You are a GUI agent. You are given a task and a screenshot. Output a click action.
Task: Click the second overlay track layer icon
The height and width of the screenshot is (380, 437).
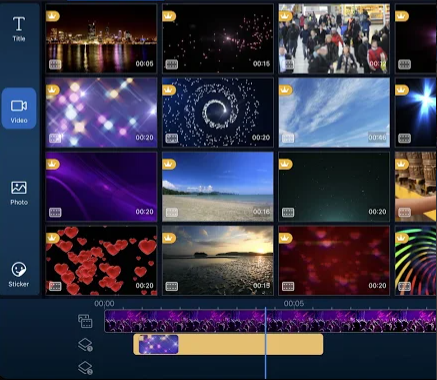tap(85, 368)
